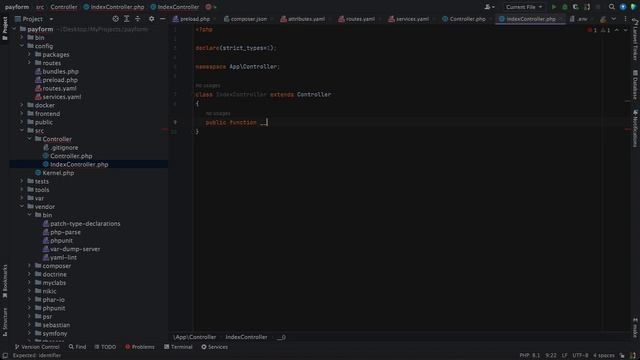640x360 pixels.
Task: Click src in top navigation path
Action: pyautogui.click(x=40, y=7)
